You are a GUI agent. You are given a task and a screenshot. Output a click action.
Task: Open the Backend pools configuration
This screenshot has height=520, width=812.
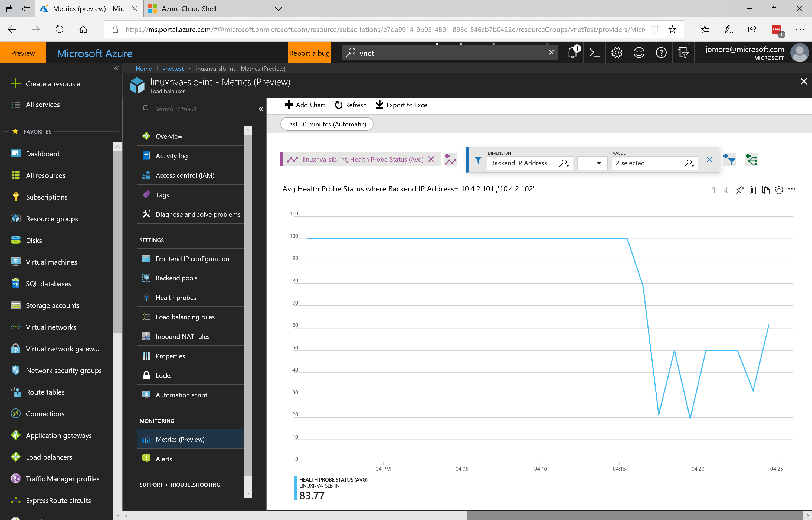click(176, 278)
